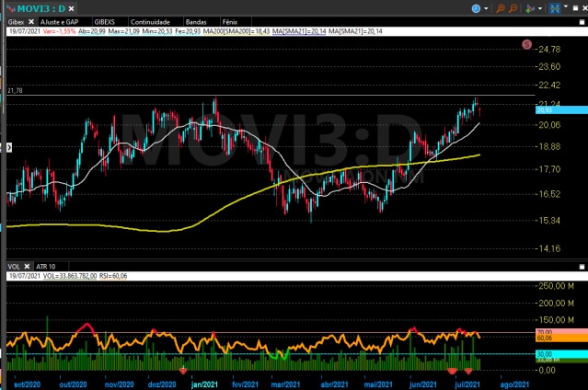Select the Bandas tab
The height and width of the screenshot is (390, 588).
tap(197, 19)
